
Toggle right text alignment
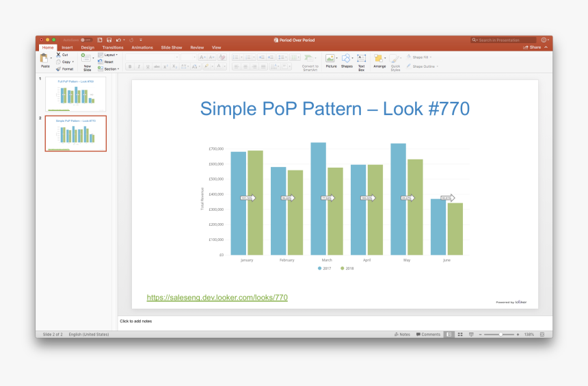coord(254,66)
